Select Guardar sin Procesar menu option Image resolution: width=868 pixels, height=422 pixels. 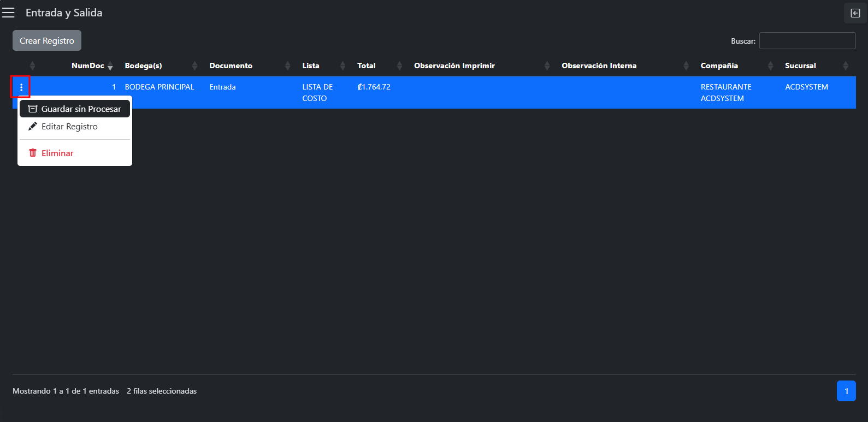click(81, 109)
